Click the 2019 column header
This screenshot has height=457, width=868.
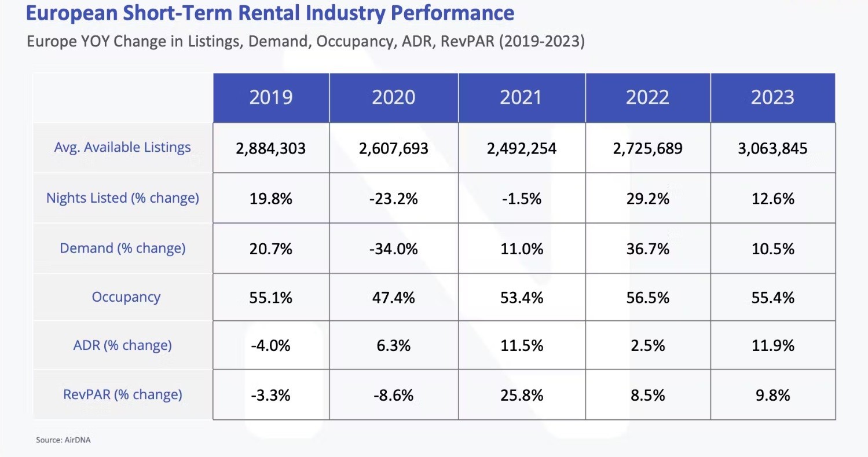[270, 97]
